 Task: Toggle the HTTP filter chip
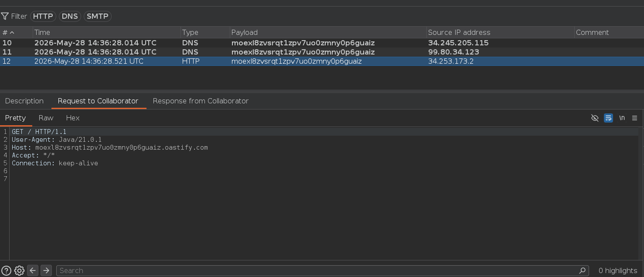pos(43,16)
